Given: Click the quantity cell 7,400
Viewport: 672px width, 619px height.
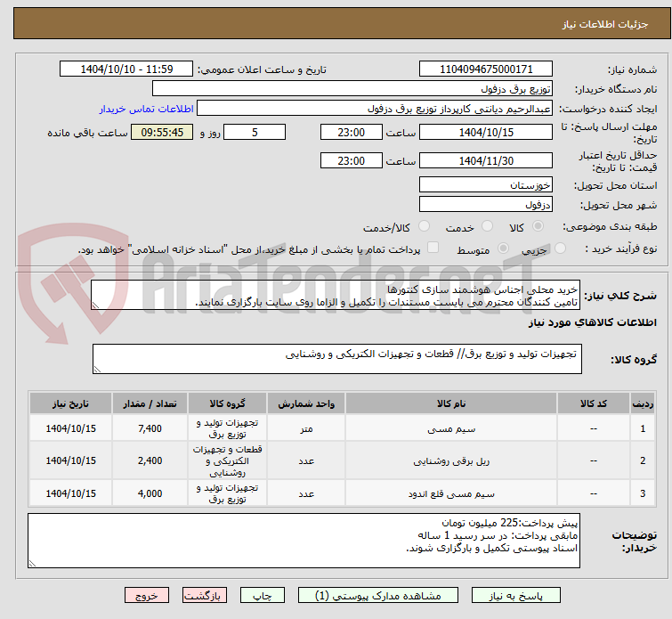Looking at the screenshot, I should [x=150, y=428].
